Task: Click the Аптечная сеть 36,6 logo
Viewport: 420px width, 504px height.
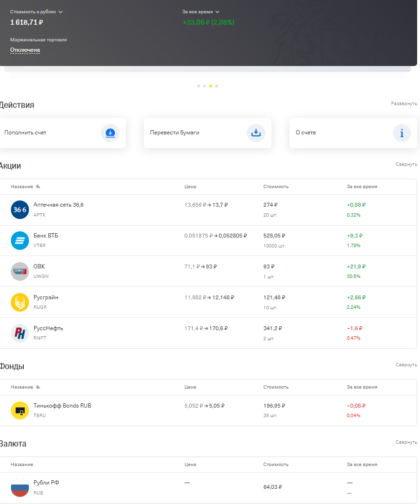Action: (x=20, y=209)
